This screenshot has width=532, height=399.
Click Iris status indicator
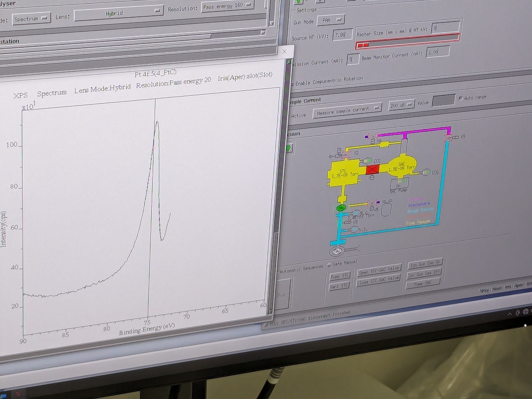pos(508,287)
